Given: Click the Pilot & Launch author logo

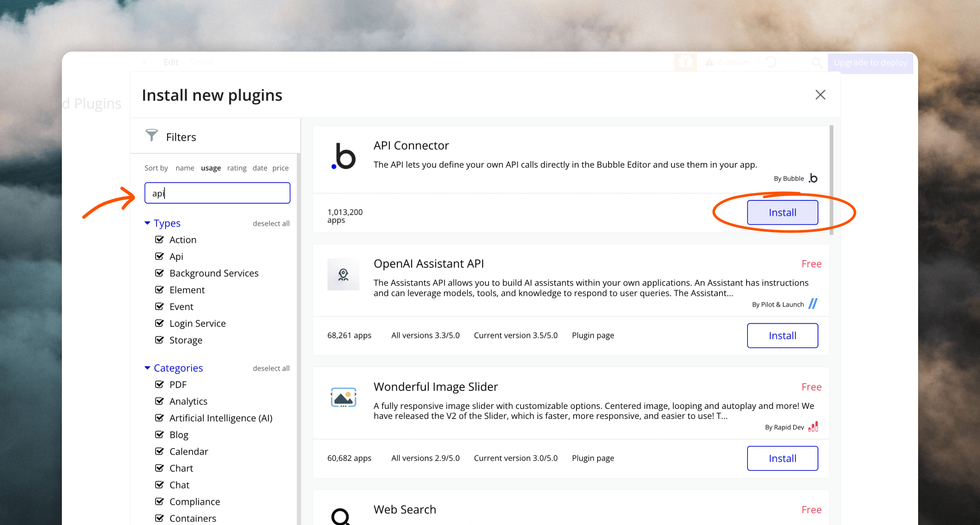Looking at the screenshot, I should (x=813, y=304).
